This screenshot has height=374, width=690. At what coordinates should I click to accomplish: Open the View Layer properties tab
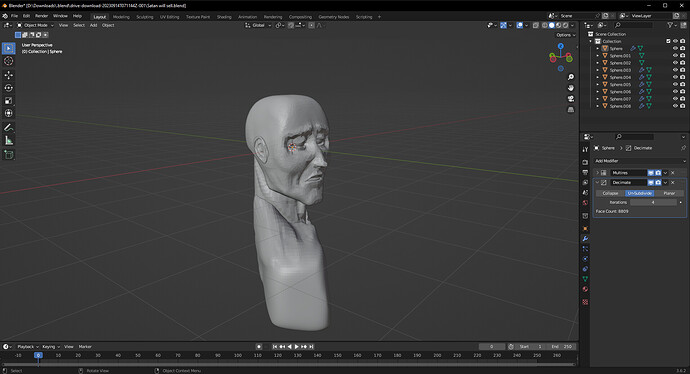(585, 182)
